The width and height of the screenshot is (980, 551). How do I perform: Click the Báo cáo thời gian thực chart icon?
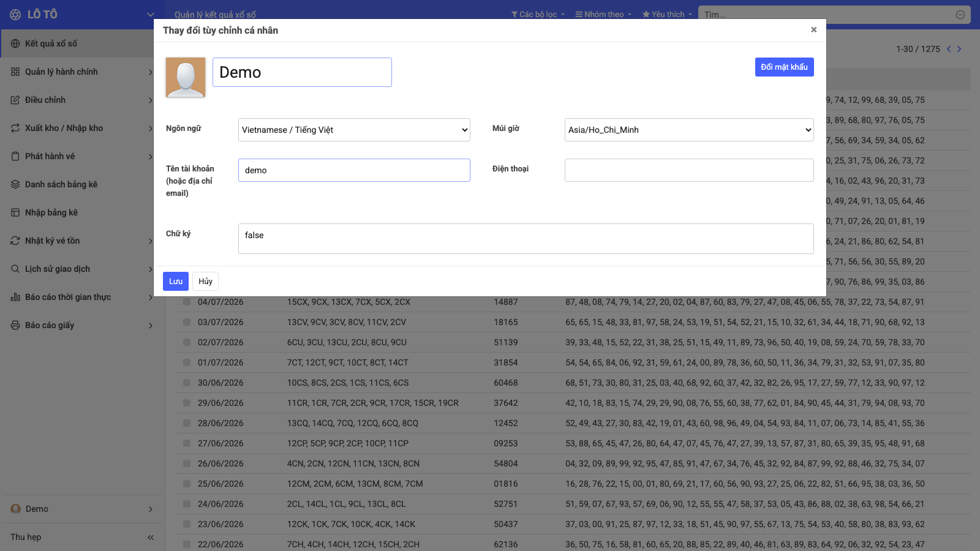click(x=15, y=297)
